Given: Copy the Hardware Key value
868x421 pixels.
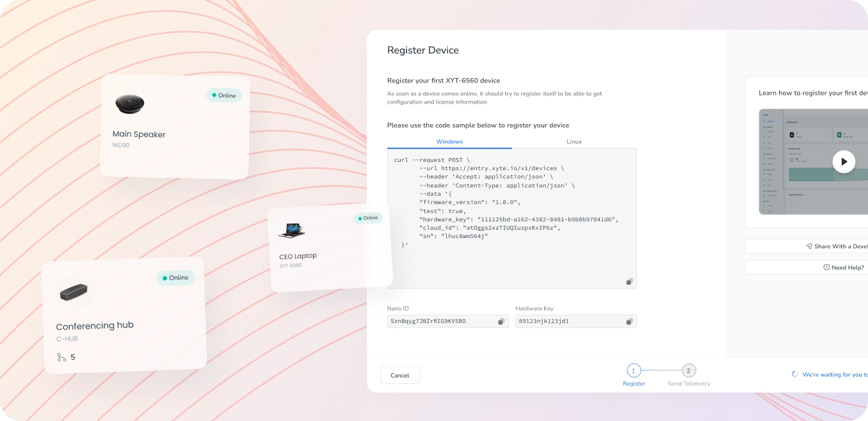Looking at the screenshot, I should point(629,321).
